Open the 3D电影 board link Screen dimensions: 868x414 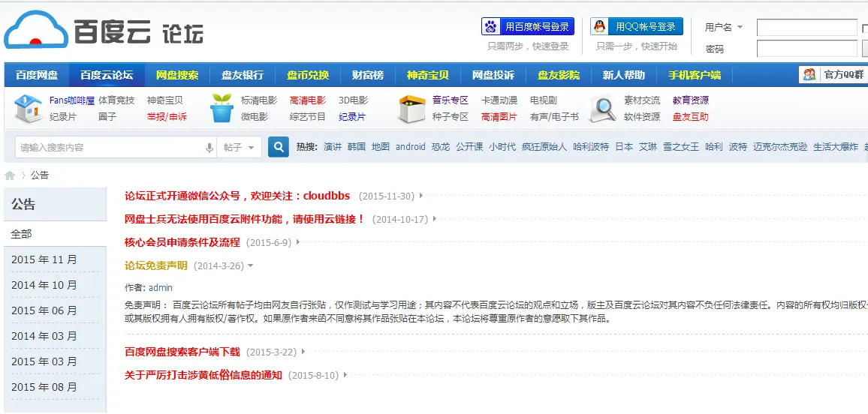[353, 100]
